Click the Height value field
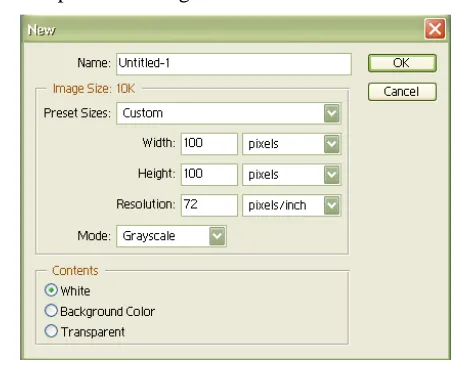458x370 pixels. tap(209, 175)
